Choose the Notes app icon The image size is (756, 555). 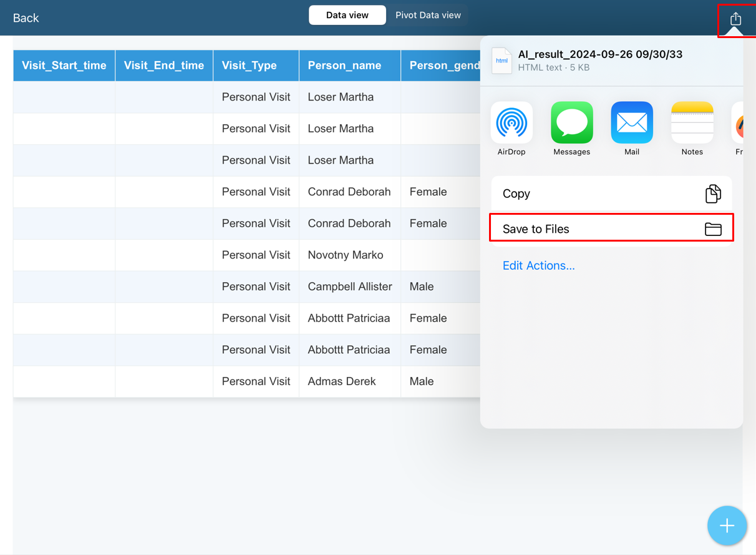pyautogui.click(x=692, y=123)
